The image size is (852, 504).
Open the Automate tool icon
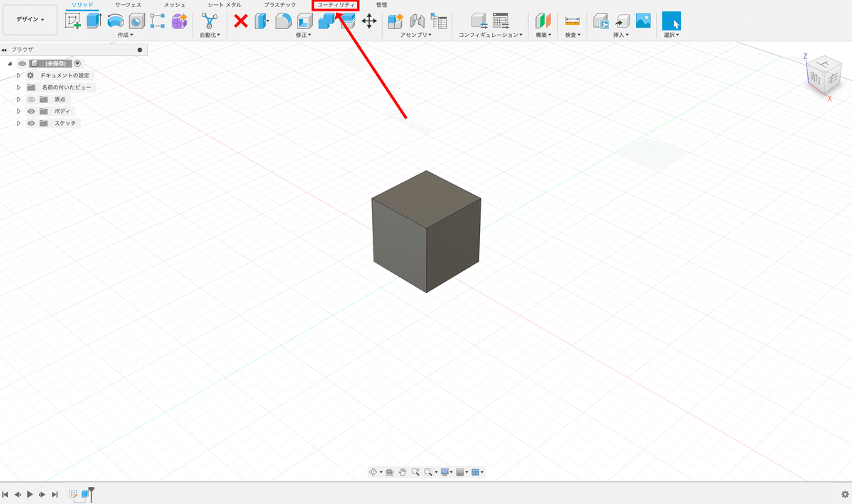(x=209, y=21)
